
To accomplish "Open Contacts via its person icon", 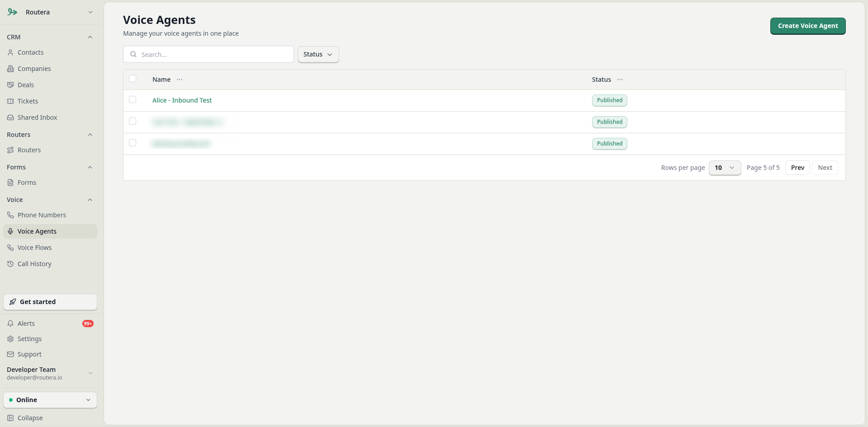I will coord(10,52).
